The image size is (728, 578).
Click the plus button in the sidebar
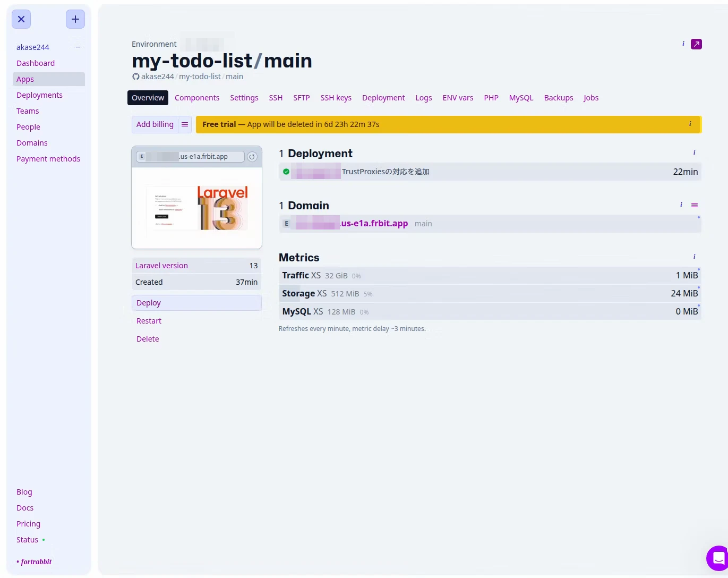[x=75, y=19]
